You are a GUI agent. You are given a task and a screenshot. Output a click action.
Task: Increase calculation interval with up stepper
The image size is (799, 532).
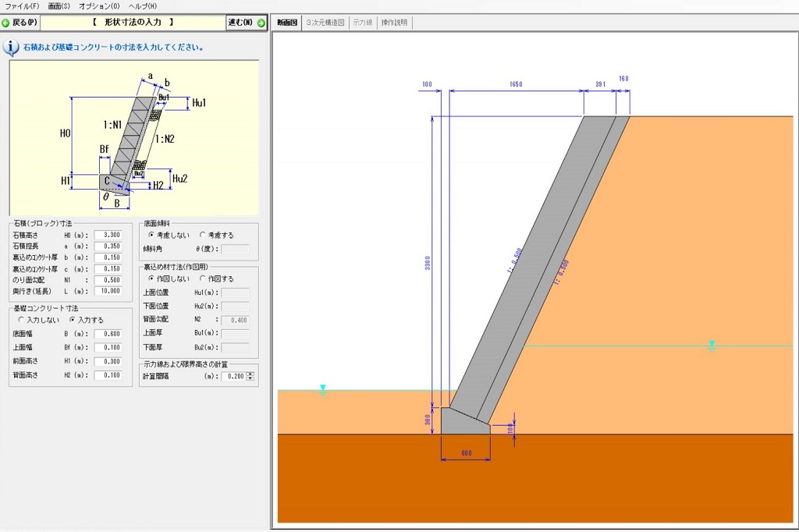coord(250,373)
